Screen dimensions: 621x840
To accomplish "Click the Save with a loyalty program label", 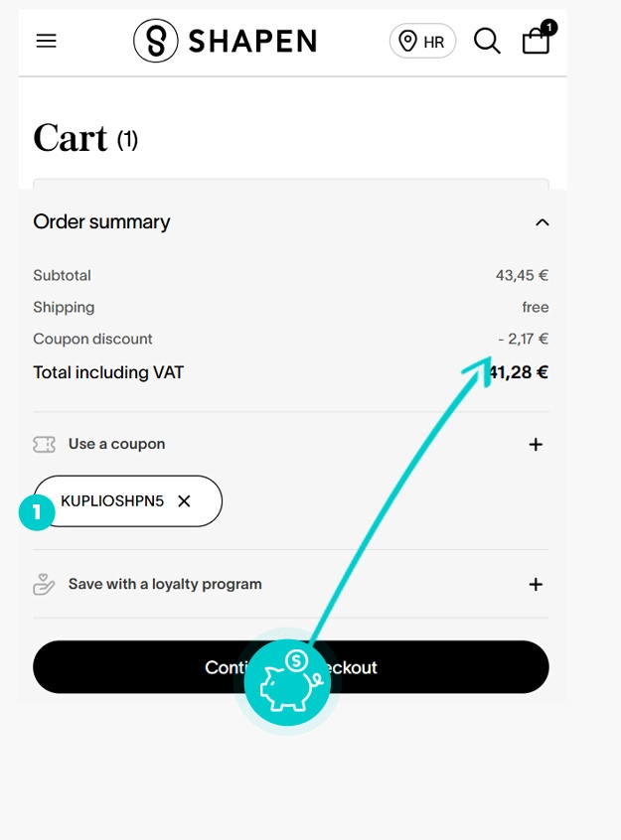I will tap(165, 584).
